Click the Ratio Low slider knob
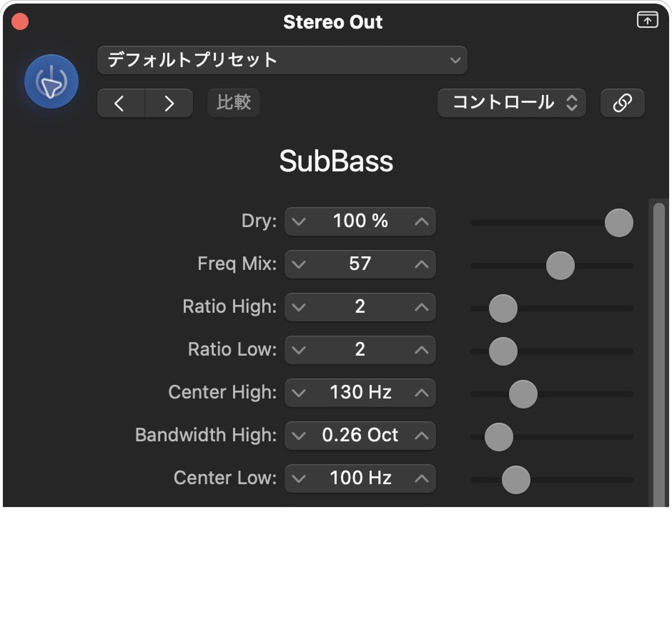The width and height of the screenshot is (672, 617). 503,351
